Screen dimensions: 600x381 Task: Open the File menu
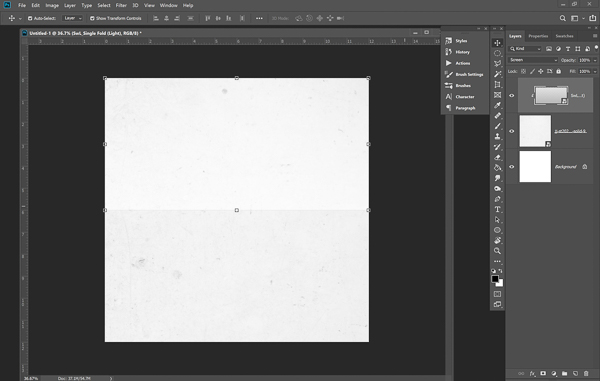[22, 5]
